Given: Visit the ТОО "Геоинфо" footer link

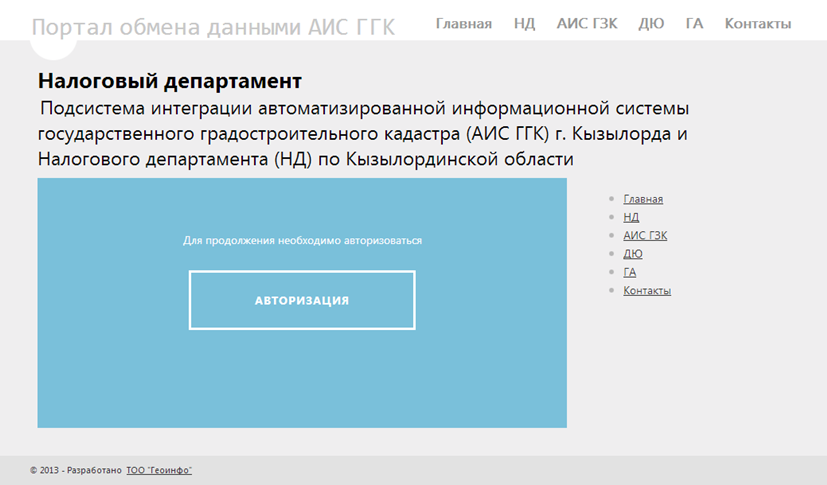Looking at the screenshot, I should pos(158,470).
